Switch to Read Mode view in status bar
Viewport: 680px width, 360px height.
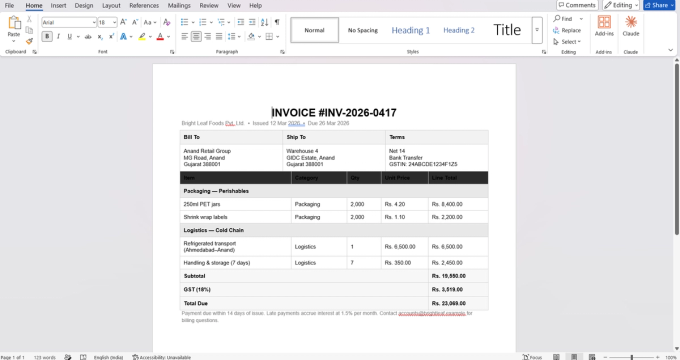click(556, 357)
